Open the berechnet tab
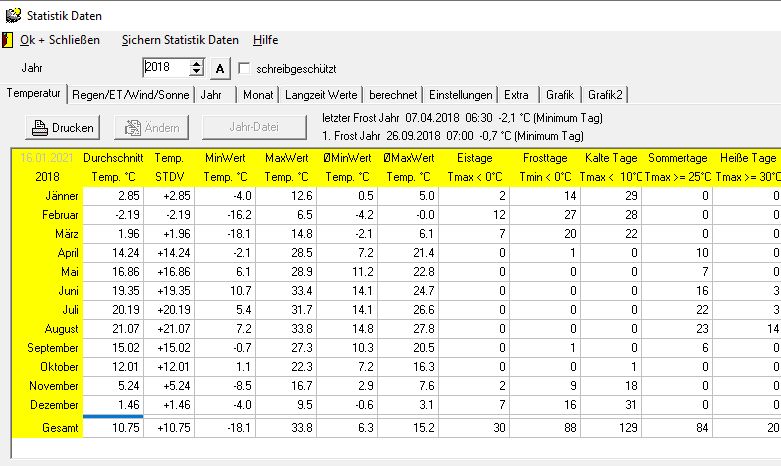 (x=393, y=95)
